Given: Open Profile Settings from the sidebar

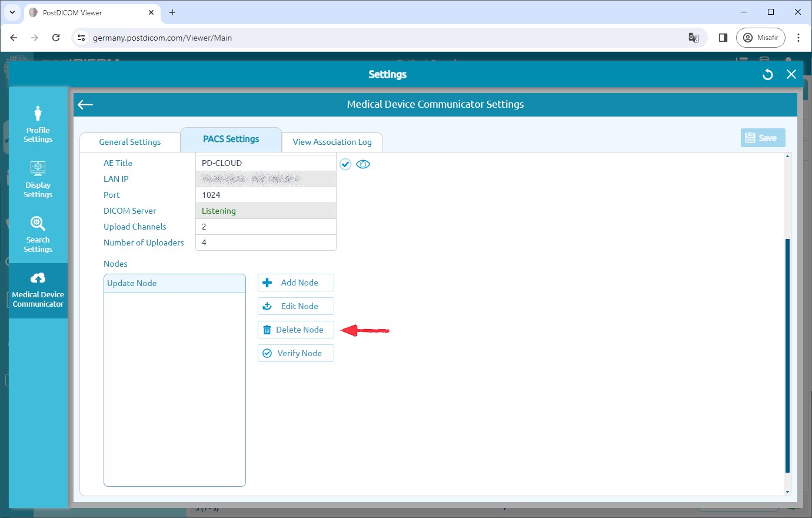Looking at the screenshot, I should tap(38, 124).
